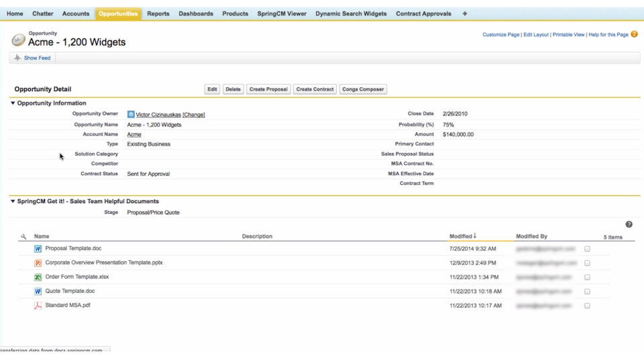Click the Show Feed link
This screenshot has height=362, width=644.
pos(37,58)
